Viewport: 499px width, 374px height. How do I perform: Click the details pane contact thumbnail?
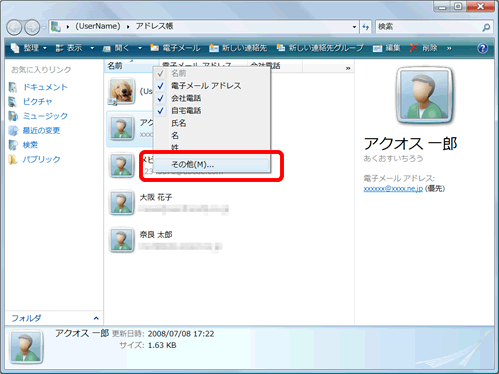[26, 347]
